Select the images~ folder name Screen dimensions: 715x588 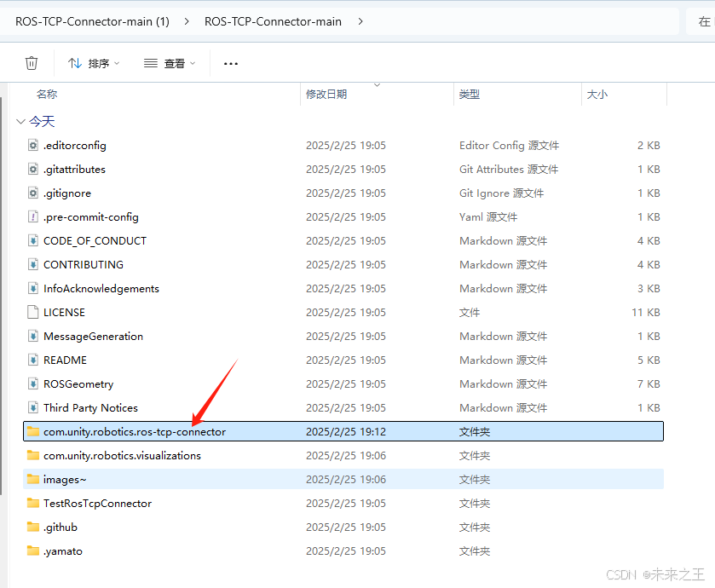[x=65, y=480]
